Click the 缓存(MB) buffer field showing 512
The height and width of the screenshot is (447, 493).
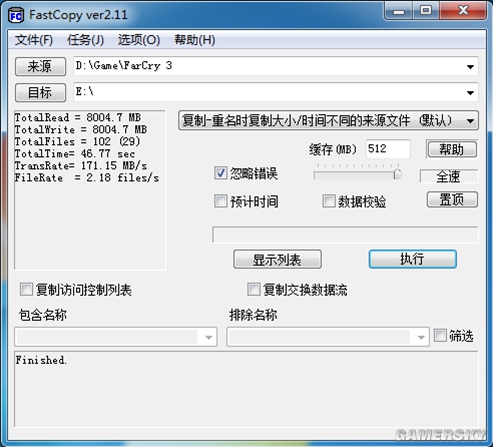point(388,149)
